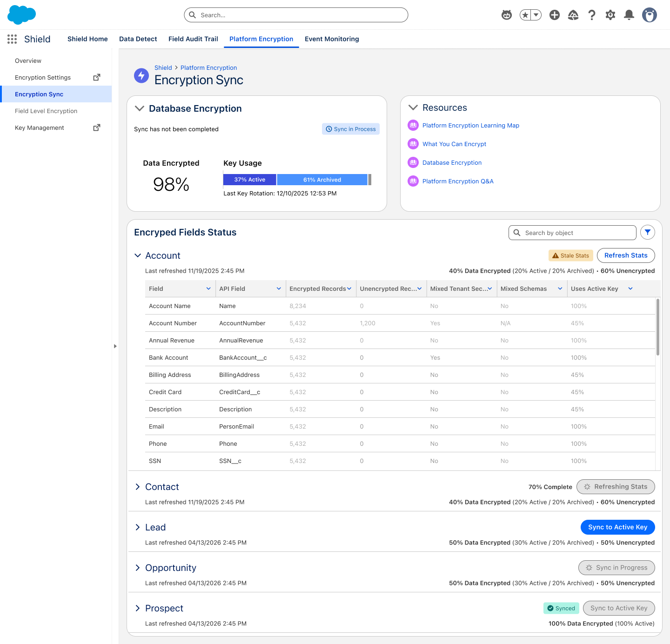
Task: Expand the Contact section
Action: pyautogui.click(x=138, y=487)
